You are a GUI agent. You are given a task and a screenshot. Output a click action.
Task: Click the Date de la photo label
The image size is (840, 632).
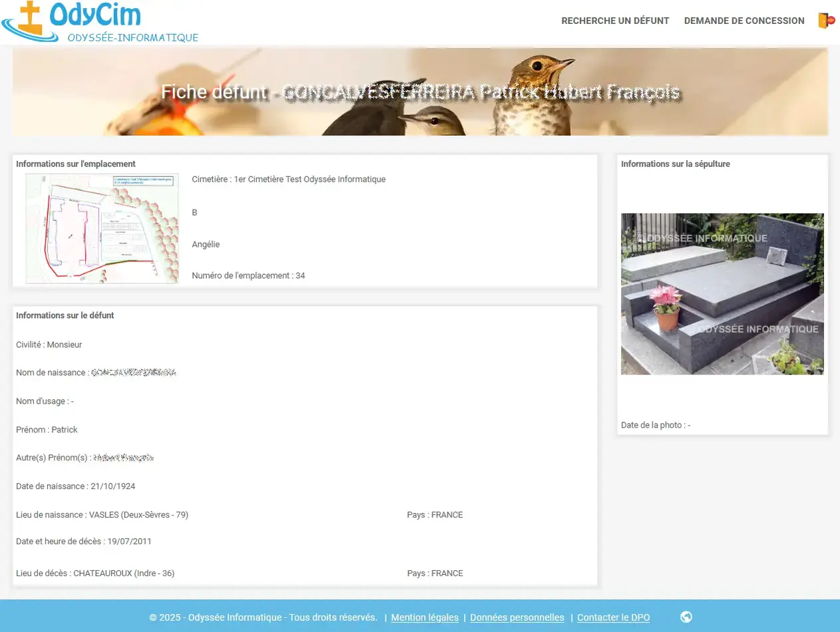655,425
